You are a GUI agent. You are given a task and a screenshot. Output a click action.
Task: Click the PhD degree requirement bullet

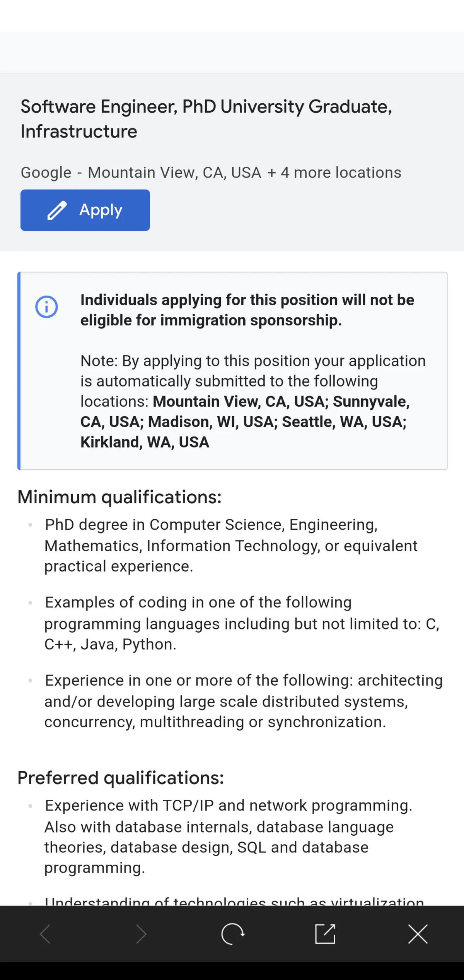231,546
